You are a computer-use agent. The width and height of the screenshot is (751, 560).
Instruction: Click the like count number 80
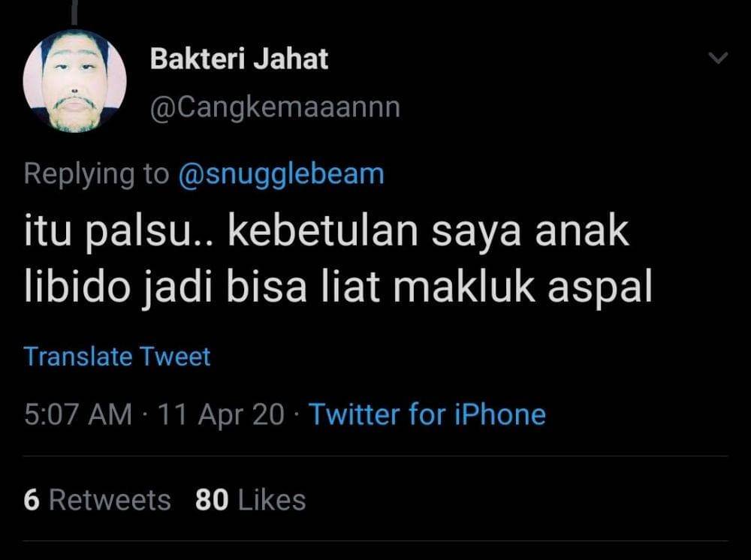(211, 500)
